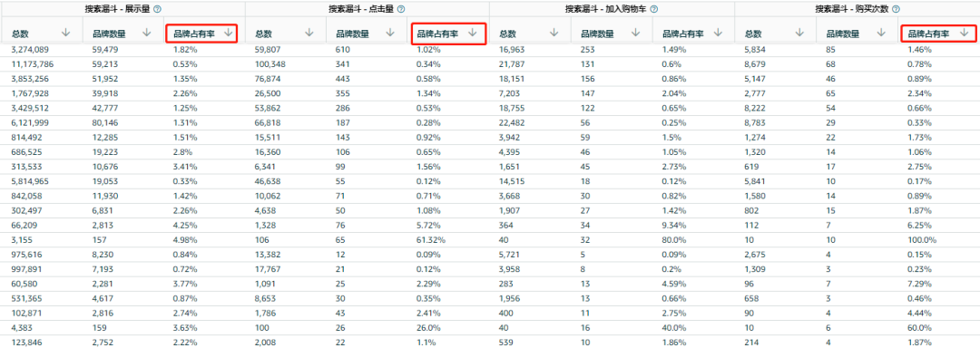Viewport: 980px width, 348px height.
Task: Open help icon next to 搜索漏斗 - 加入购物车
Action: pos(653,9)
